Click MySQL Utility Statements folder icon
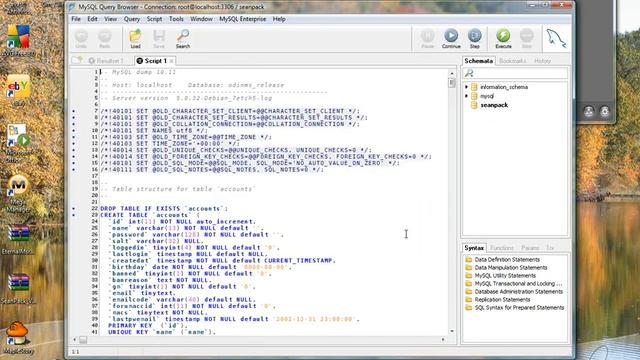Image resolution: width=640 pixels, height=360 pixels. click(x=469, y=276)
